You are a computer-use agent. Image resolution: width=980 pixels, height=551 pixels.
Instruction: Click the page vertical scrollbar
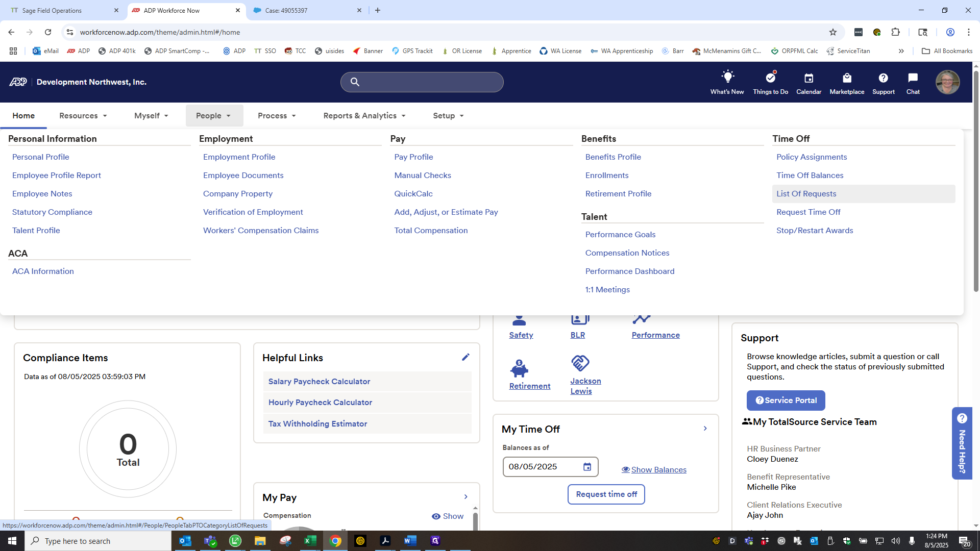point(976,181)
